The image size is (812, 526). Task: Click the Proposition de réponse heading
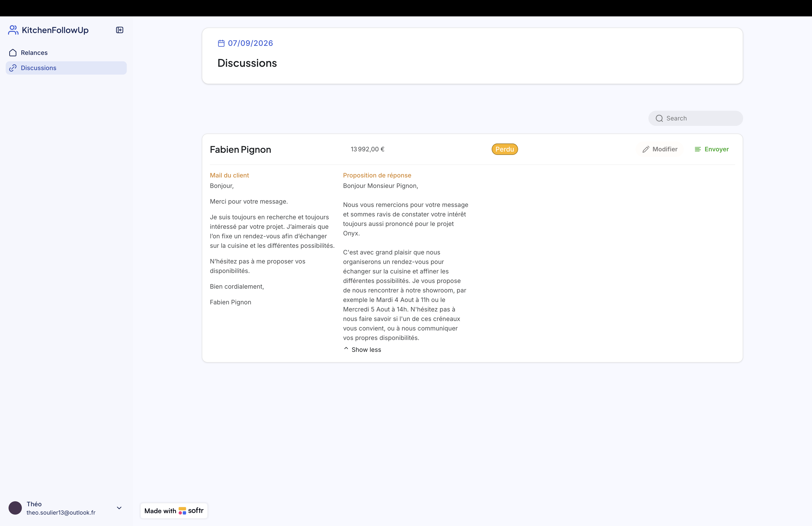point(377,175)
